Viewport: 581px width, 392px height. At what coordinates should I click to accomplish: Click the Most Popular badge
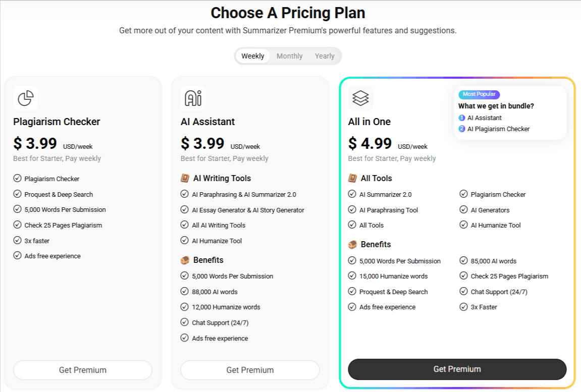(479, 94)
